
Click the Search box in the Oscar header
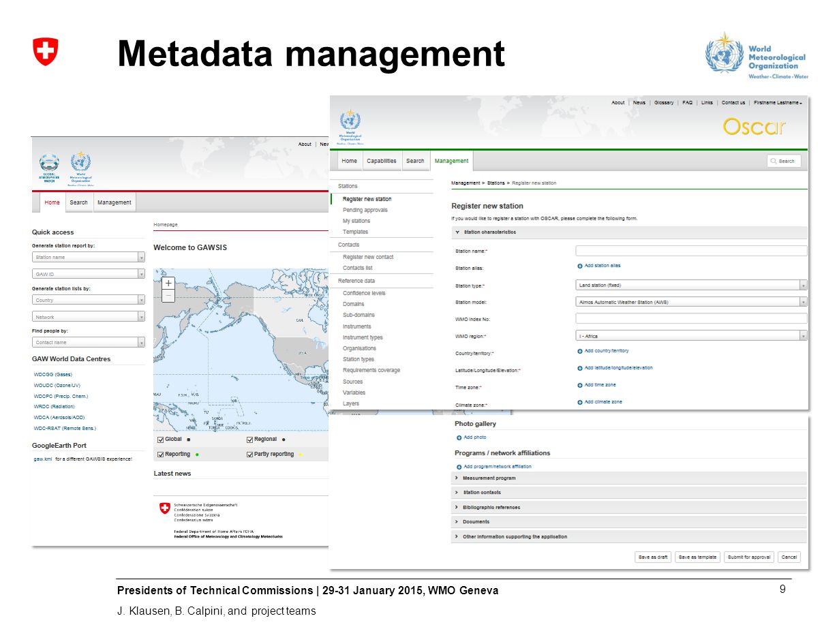click(784, 162)
